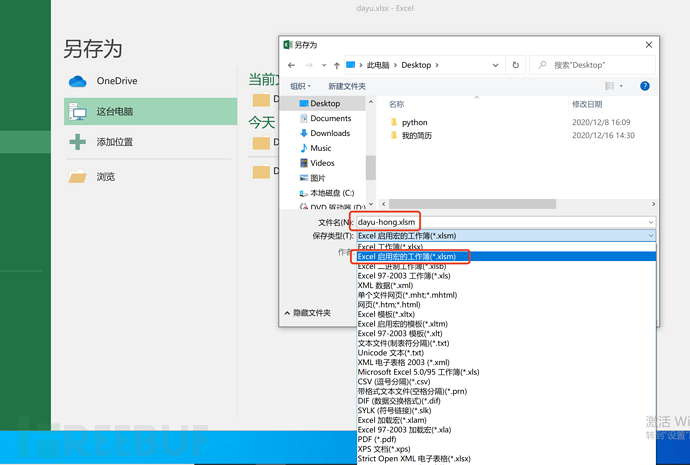This screenshot has width=690, height=465.
Task: Focus the 搜索"Desktop" search box
Action: pos(592,65)
